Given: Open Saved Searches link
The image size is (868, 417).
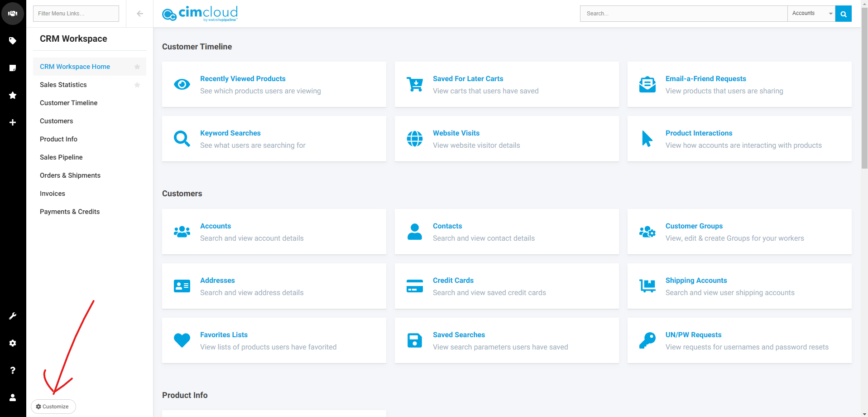Looking at the screenshot, I should [459, 335].
